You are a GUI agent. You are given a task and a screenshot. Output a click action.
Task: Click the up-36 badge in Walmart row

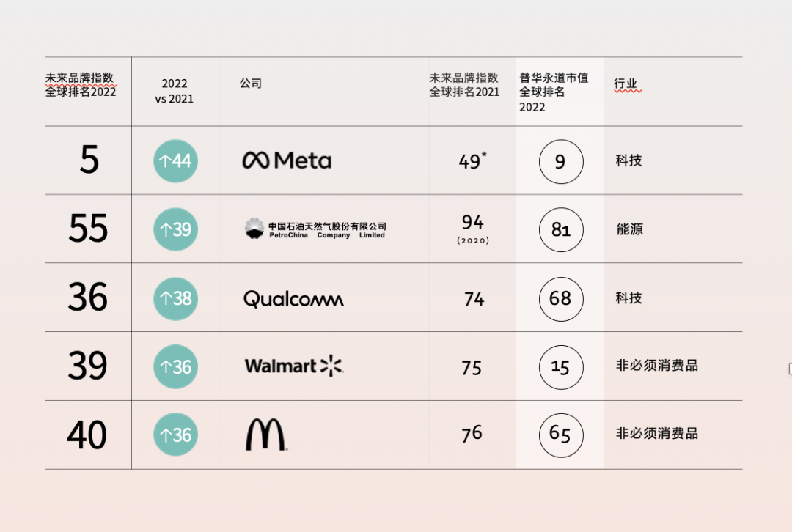point(175,366)
